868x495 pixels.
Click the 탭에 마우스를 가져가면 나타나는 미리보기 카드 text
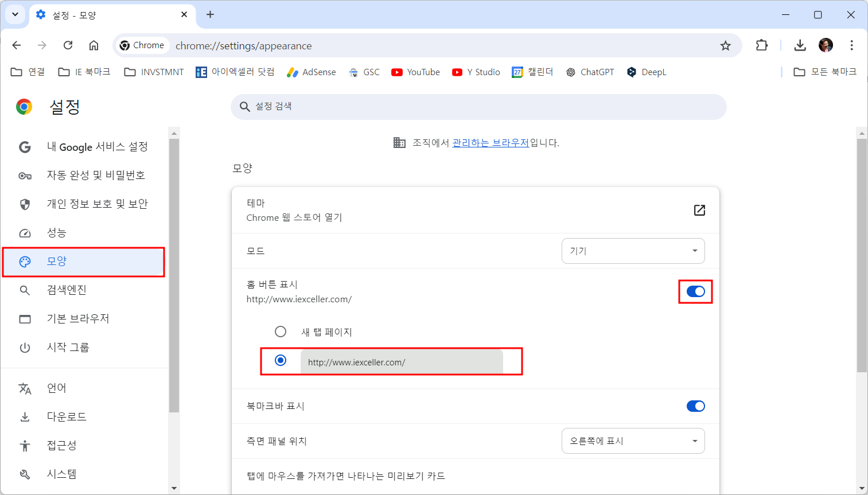(x=346, y=476)
